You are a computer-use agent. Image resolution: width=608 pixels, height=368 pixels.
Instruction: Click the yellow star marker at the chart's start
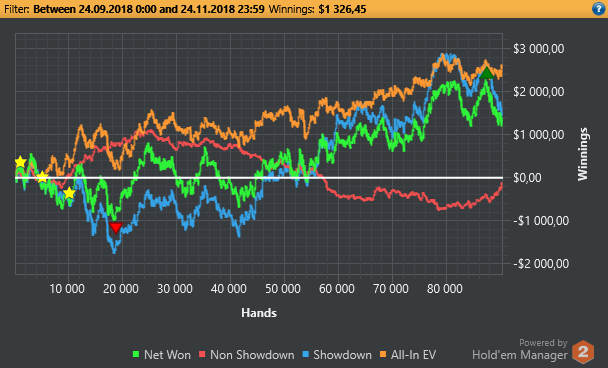[x=20, y=162]
